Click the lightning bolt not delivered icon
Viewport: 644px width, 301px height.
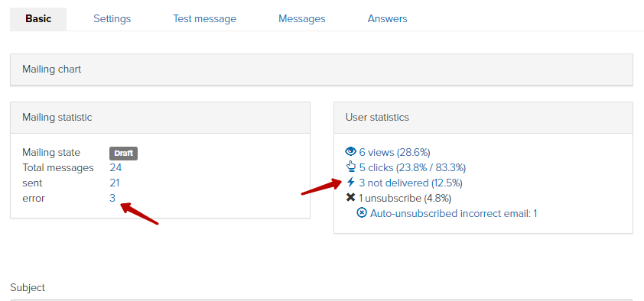click(350, 182)
